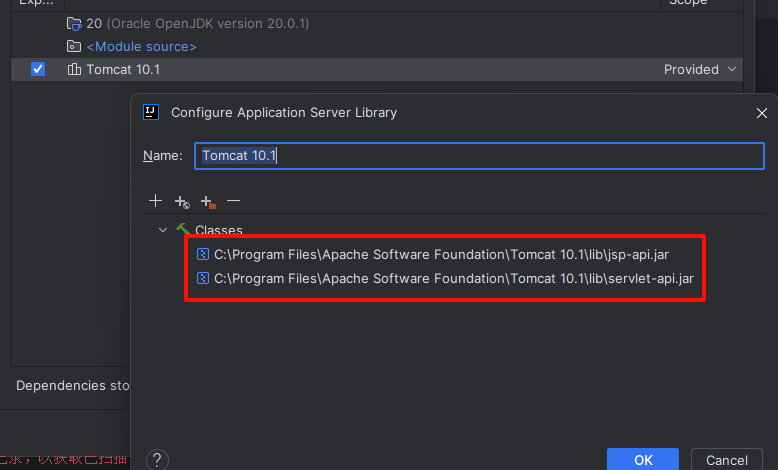Click the OK button

tap(643, 460)
